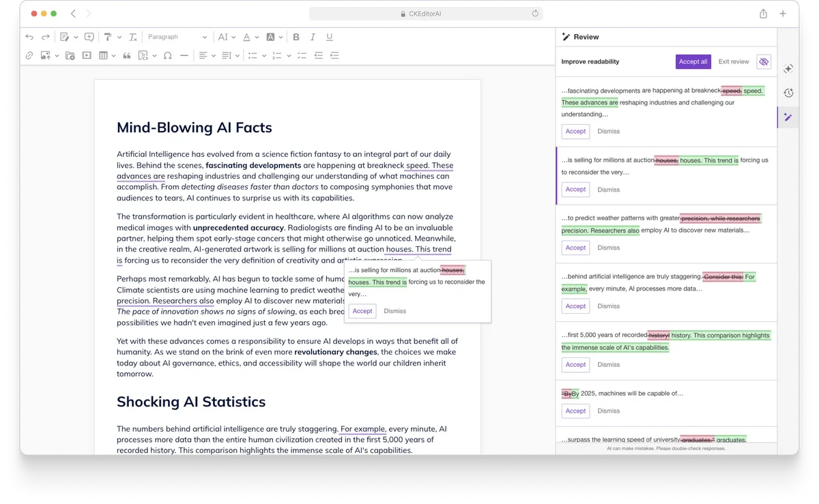
Task: Insert special characters with the omega icon
Action: pyautogui.click(x=168, y=55)
